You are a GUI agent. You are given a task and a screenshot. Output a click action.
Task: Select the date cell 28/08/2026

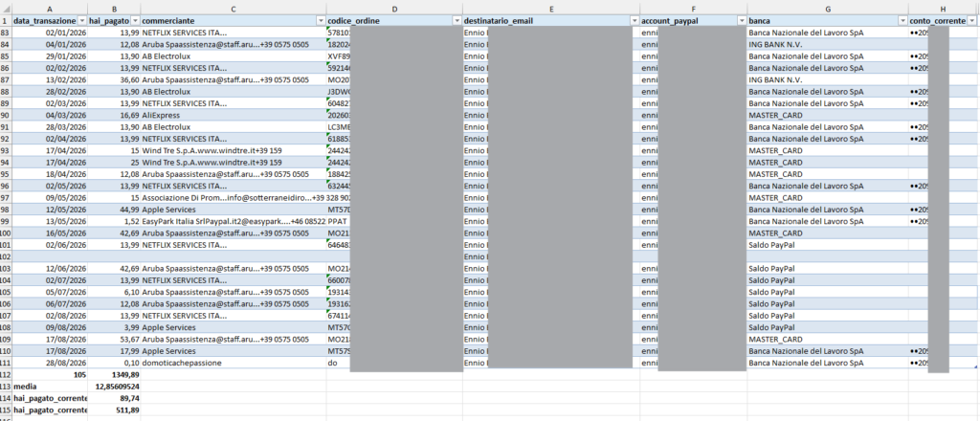pos(50,363)
